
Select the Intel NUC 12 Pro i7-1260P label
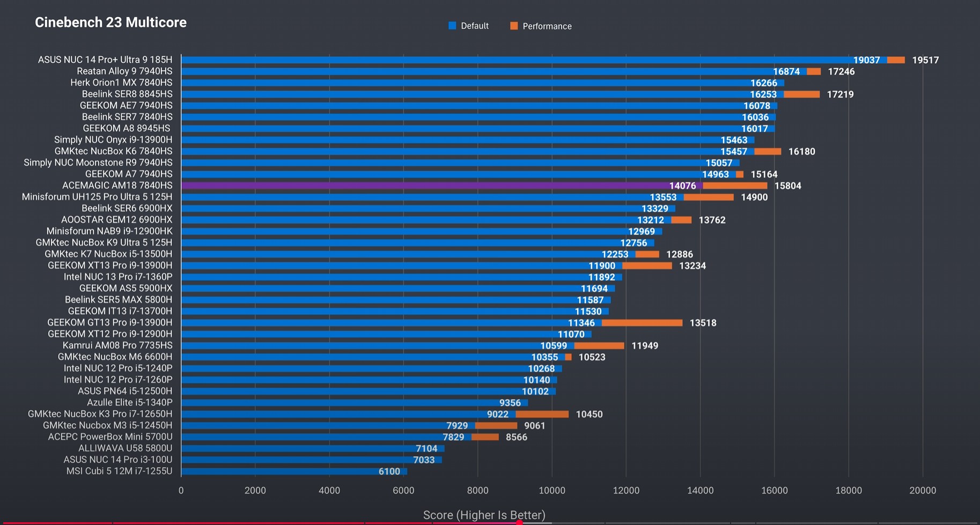click(x=118, y=380)
